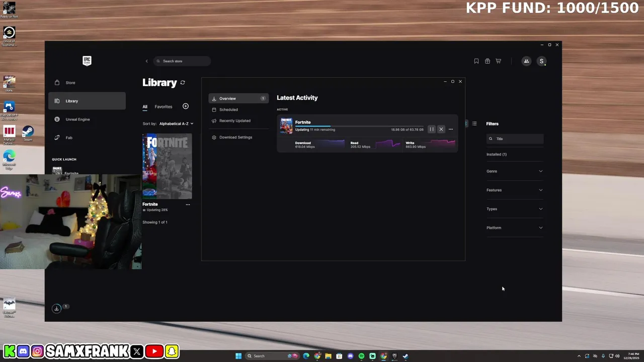Select Library in the left sidebar
The height and width of the screenshot is (362, 644).
pos(87,101)
